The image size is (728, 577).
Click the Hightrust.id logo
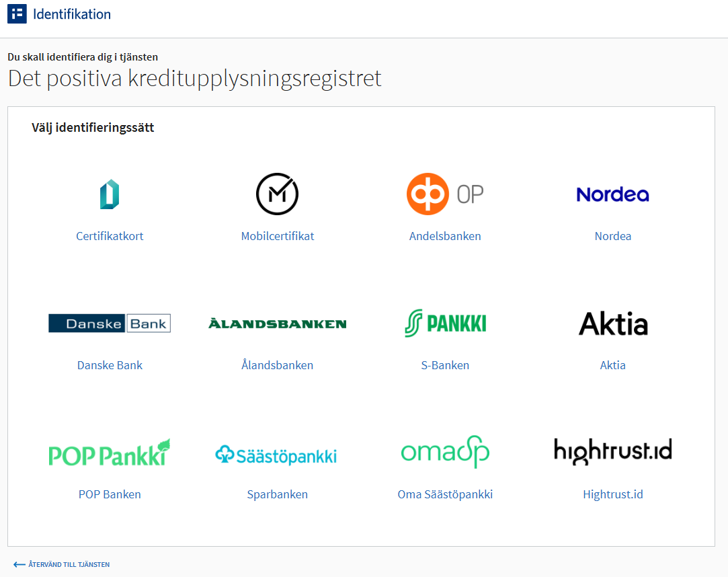click(612, 451)
